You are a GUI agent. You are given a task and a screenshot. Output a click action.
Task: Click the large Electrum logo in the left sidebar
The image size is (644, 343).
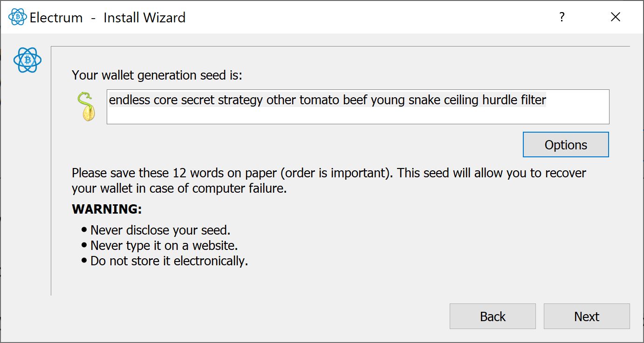click(x=27, y=61)
